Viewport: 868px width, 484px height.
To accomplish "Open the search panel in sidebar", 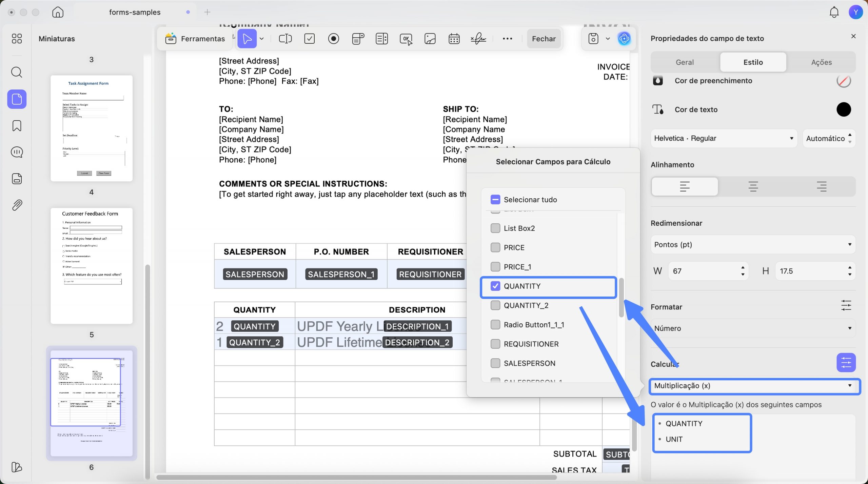I will pos(17,72).
